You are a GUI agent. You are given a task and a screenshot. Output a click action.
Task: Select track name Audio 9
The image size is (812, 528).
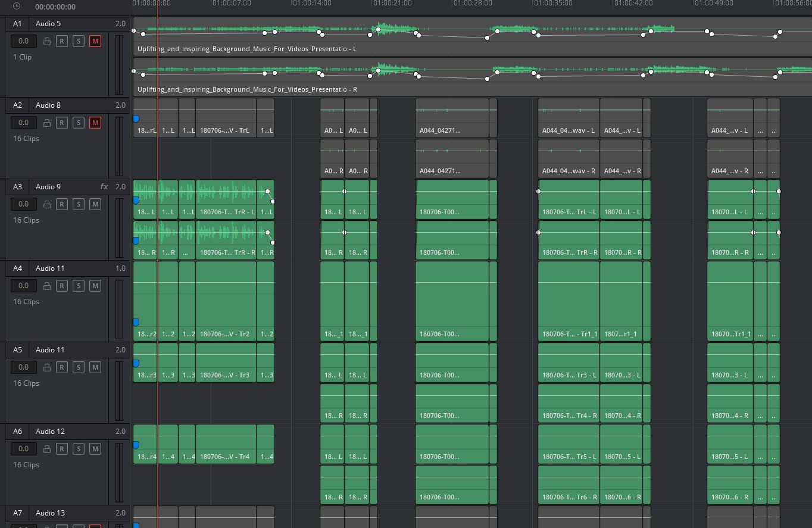coord(48,186)
